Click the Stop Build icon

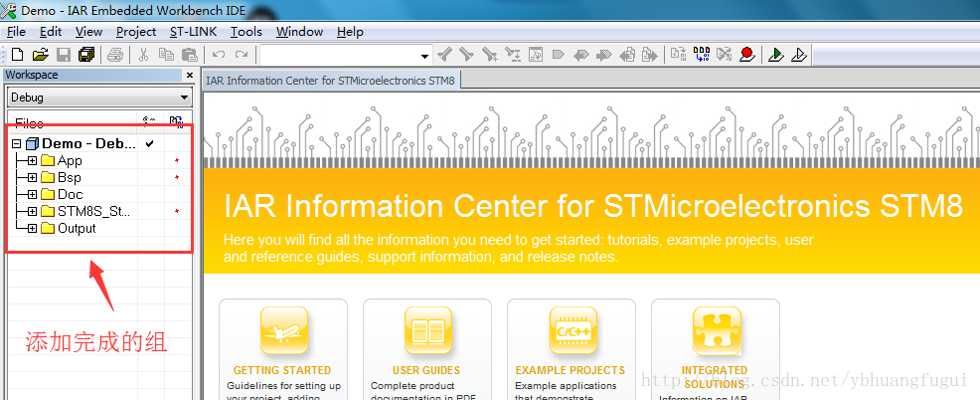[724, 55]
